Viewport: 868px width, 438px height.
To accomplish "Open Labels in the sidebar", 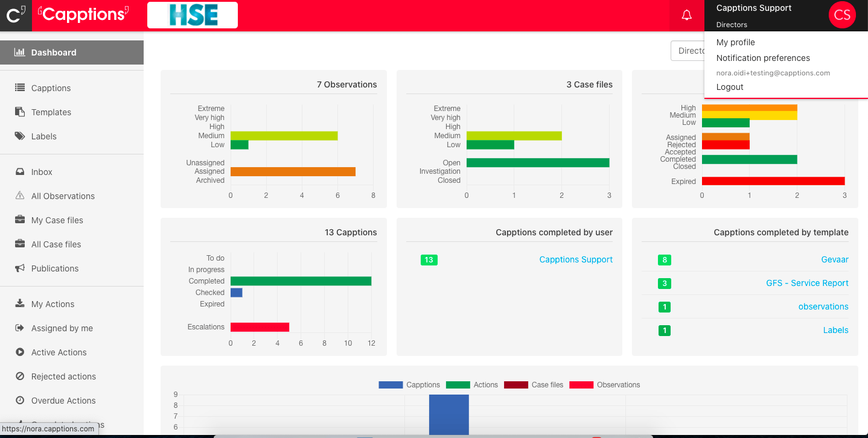I will pyautogui.click(x=44, y=136).
